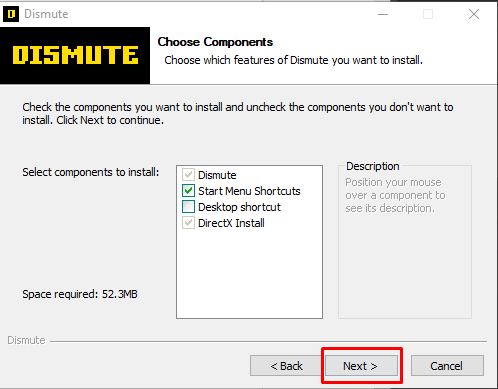The width and height of the screenshot is (498, 389).
Task: Return to previous page with Back
Action: [286, 366]
